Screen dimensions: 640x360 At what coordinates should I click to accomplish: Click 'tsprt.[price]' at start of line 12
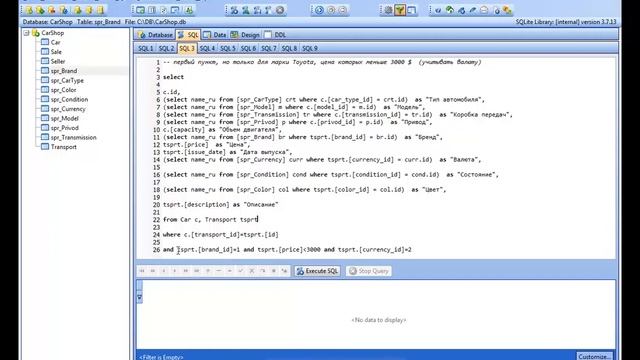tap(186, 145)
